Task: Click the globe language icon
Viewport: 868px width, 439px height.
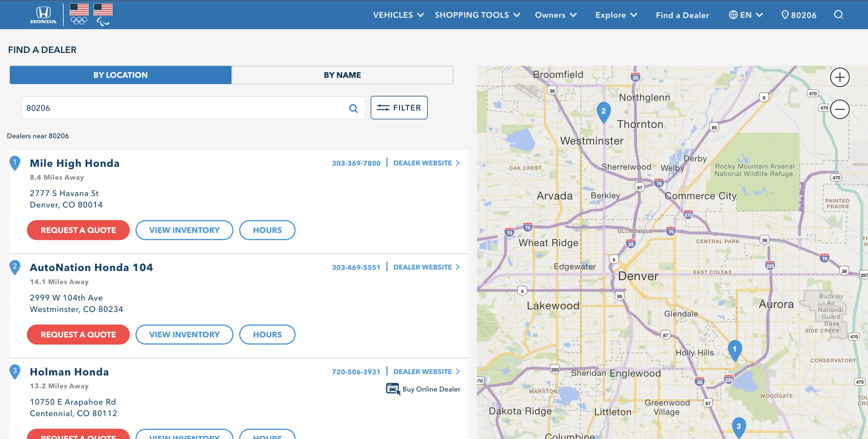Action: 733,15
